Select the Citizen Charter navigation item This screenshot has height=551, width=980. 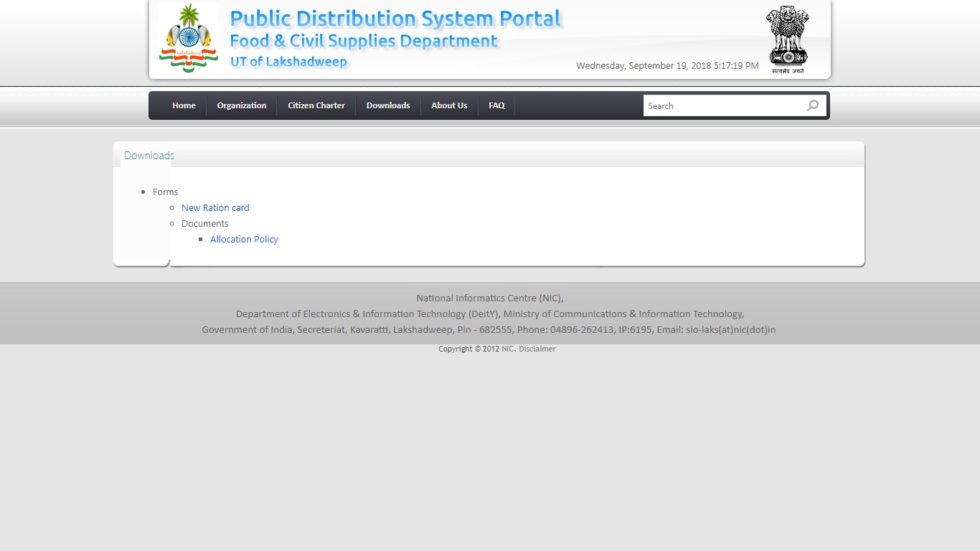pos(316,105)
